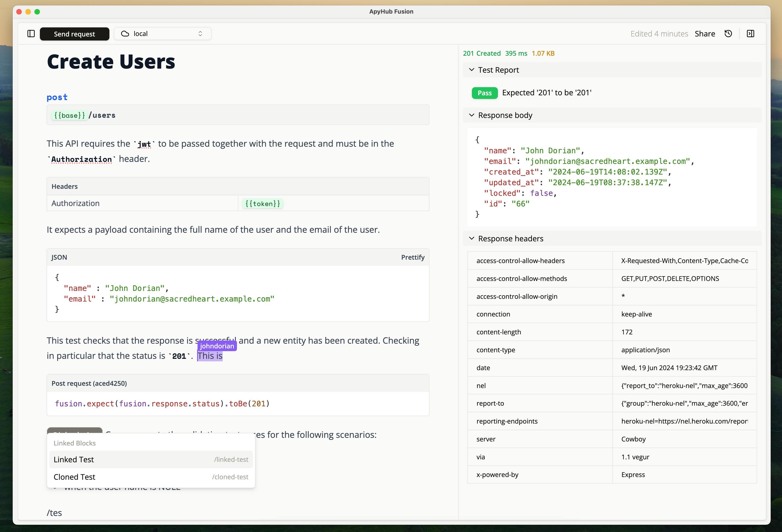This screenshot has height=532, width=782.
Task: Click the Create Users title
Action: (x=111, y=62)
